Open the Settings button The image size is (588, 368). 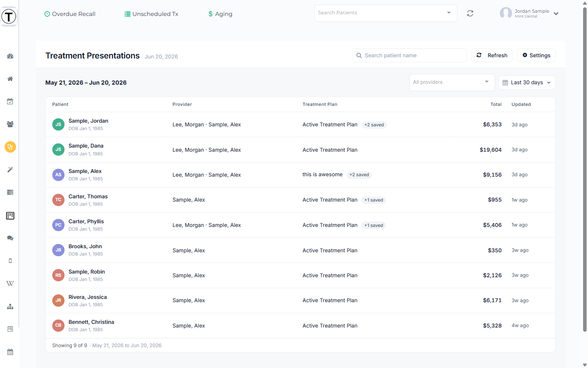pyautogui.click(x=537, y=55)
